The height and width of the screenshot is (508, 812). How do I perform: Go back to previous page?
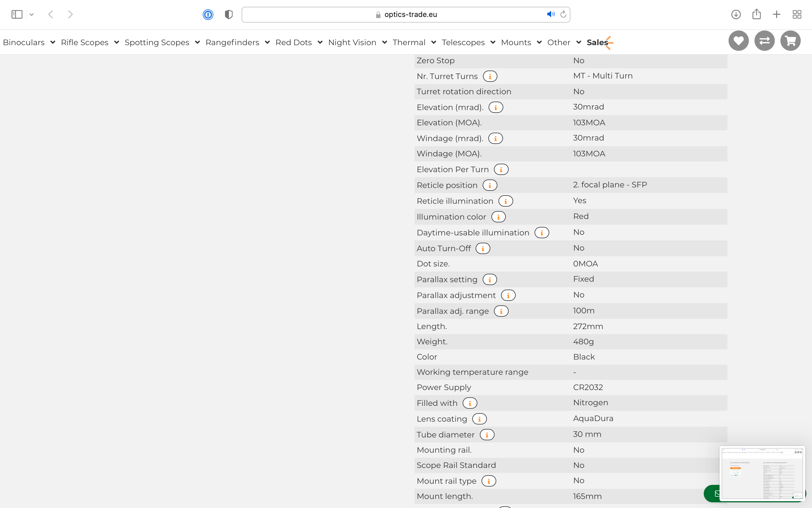click(51, 14)
